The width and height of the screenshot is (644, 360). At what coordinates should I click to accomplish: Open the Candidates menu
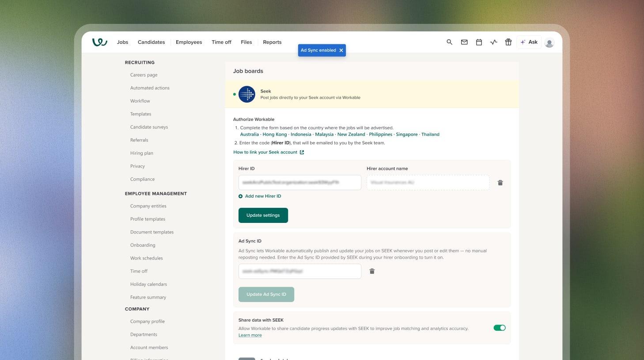pyautogui.click(x=151, y=42)
